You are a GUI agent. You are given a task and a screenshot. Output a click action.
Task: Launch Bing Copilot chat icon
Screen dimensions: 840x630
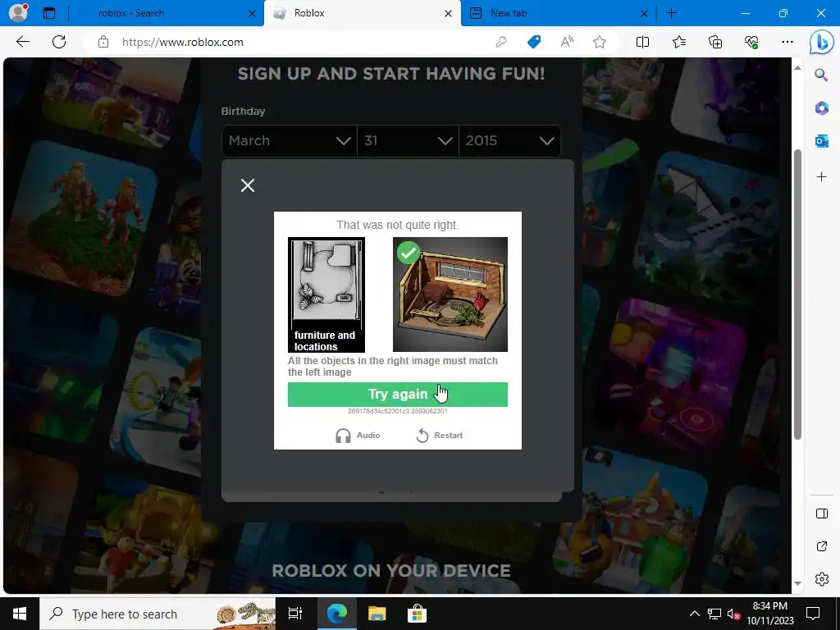click(821, 43)
